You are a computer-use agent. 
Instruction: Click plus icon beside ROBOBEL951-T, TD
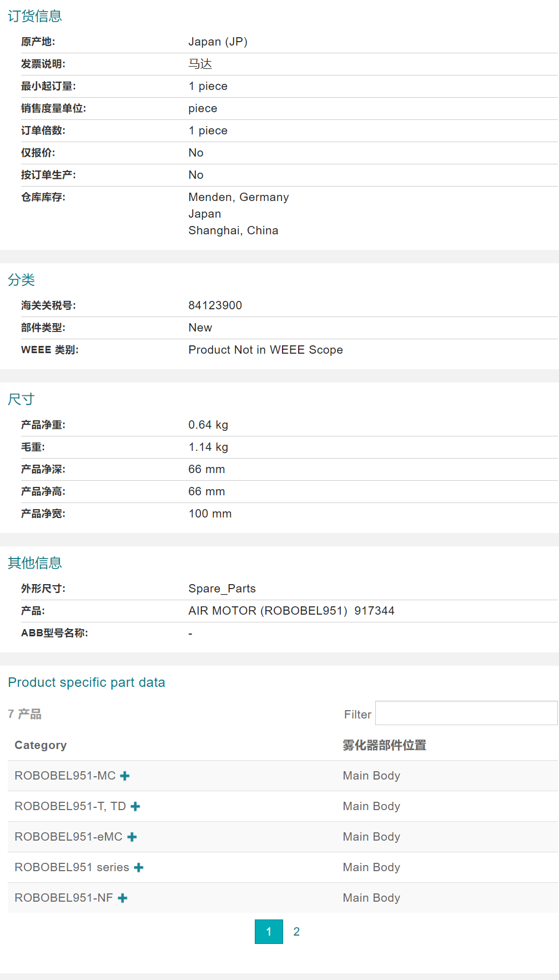tap(135, 806)
